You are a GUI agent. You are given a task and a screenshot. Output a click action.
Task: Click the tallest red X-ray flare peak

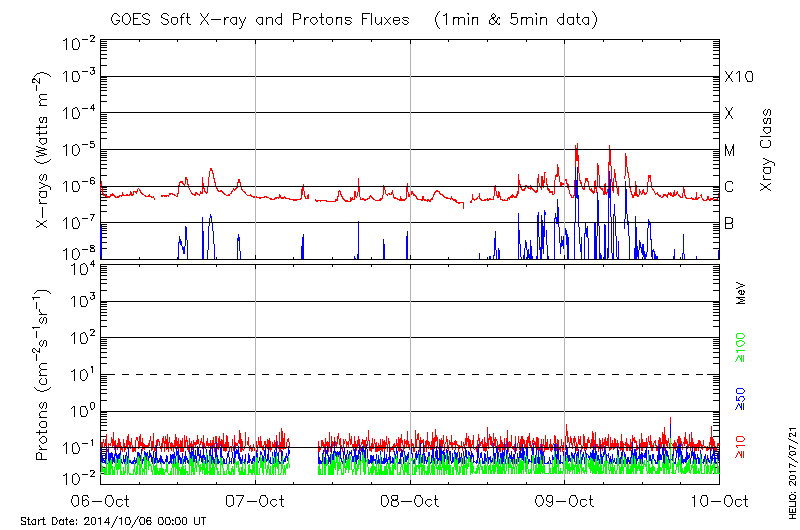[x=577, y=145]
